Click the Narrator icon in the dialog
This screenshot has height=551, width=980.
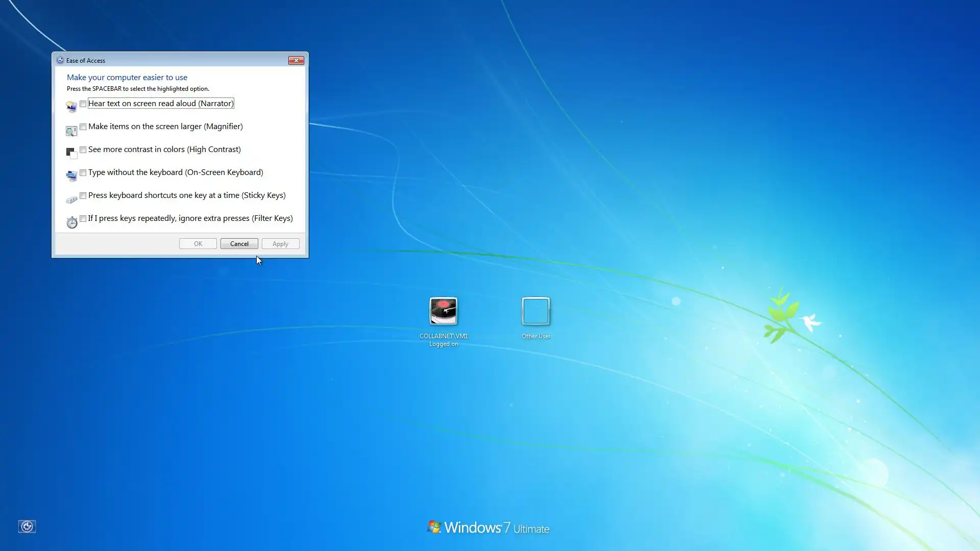pos(71,107)
